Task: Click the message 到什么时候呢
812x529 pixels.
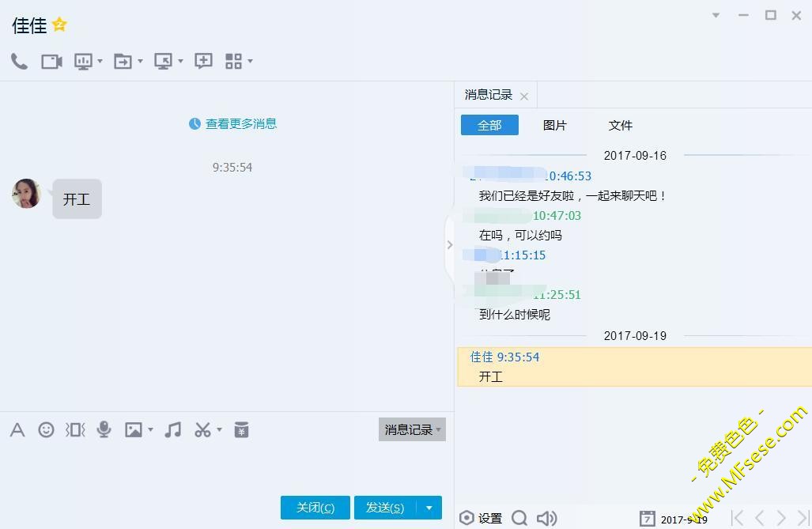Action: tap(514, 315)
